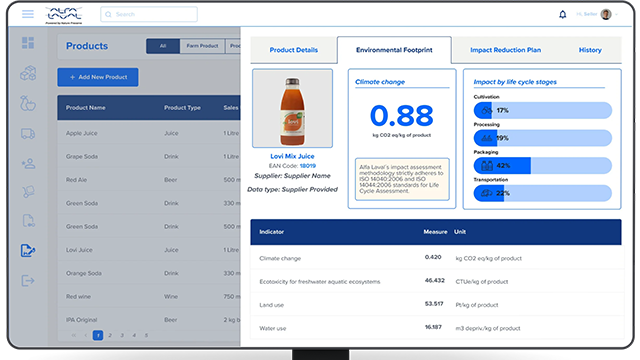Go to previous page arrow
Viewport: 640px width, 360px height.
click(86, 335)
